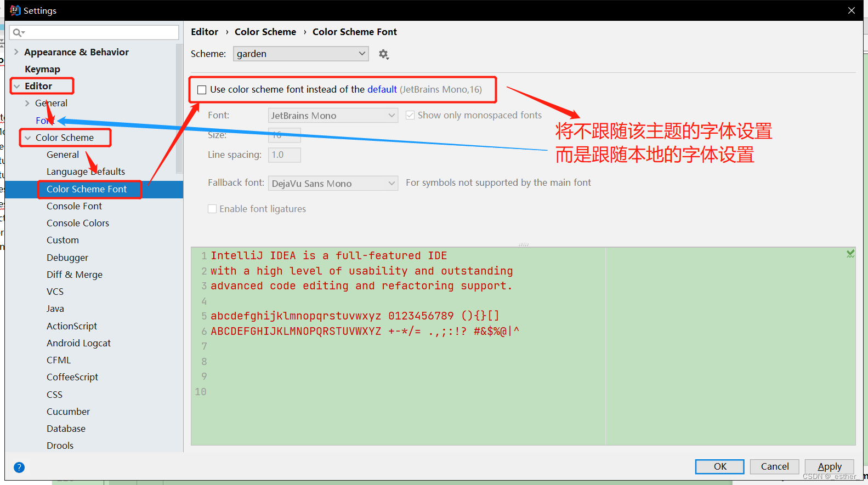Click the OK button
The image size is (868, 485).
tap(720, 466)
